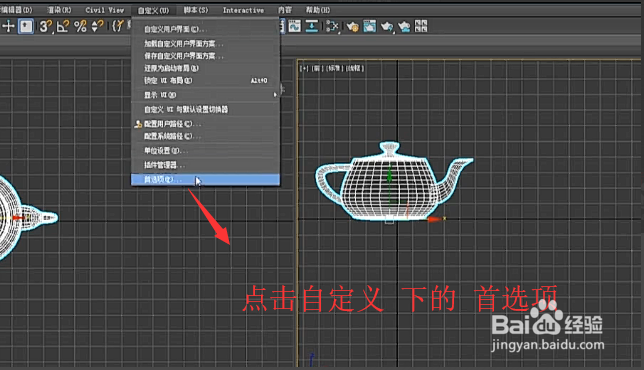Open the [标准] viewport quality label menu
Screen dimensions: 644x370
click(x=334, y=68)
